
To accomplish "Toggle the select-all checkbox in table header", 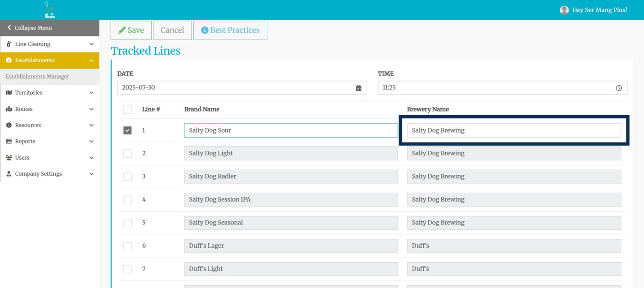I will [127, 109].
